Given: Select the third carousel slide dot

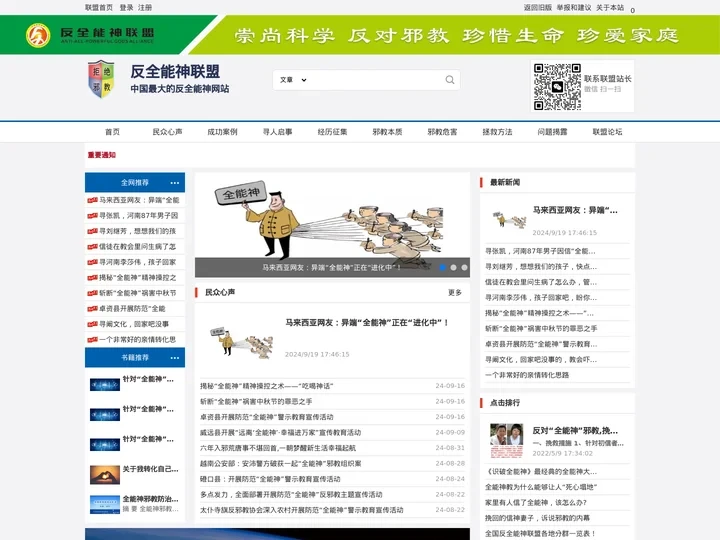Looking at the screenshot, I should [x=465, y=267].
